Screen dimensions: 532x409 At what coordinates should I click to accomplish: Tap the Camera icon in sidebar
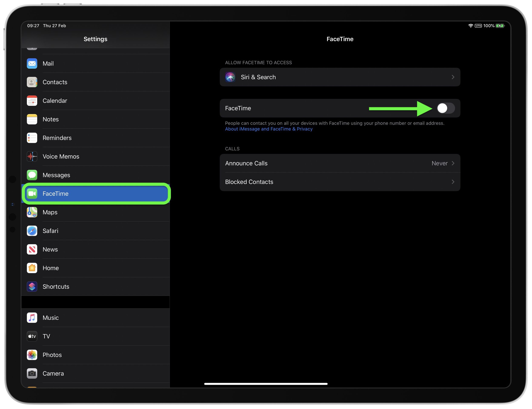coord(32,373)
